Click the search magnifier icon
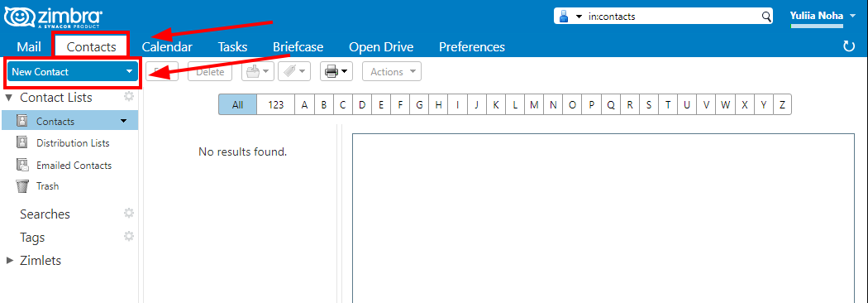Viewport: 868px width, 303px height. click(766, 17)
